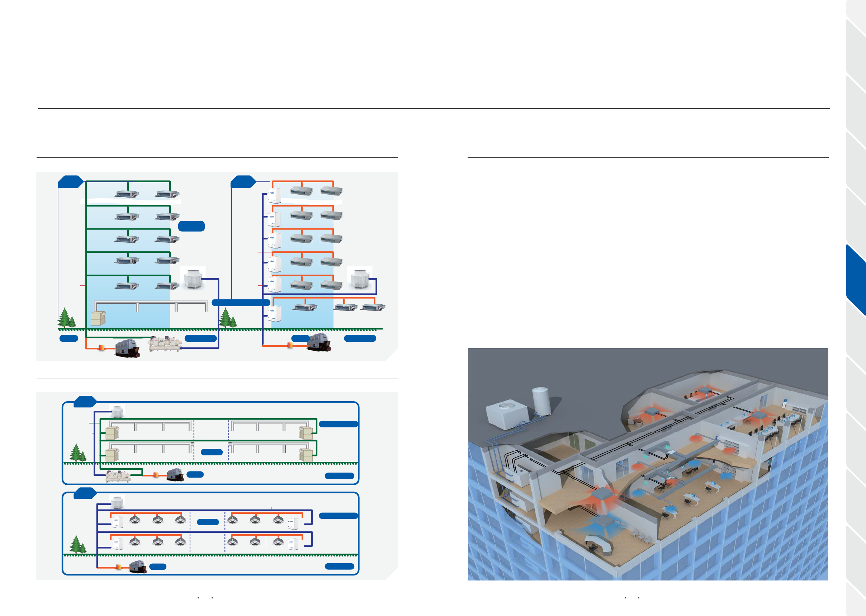Viewport: 866px width, 616px height.
Task: Click the cooling tower in the green-piped horizontal diagram
Action: click(117, 411)
